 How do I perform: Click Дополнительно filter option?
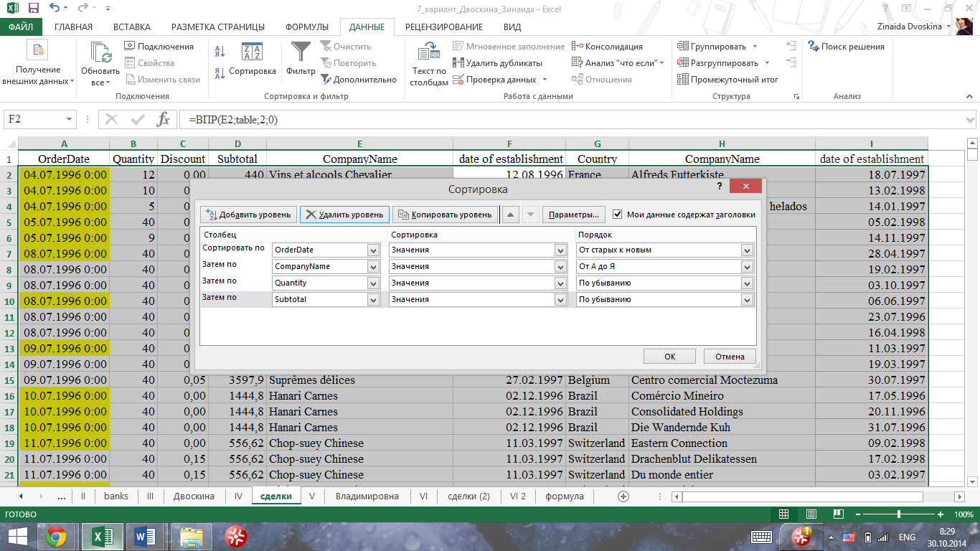(358, 80)
